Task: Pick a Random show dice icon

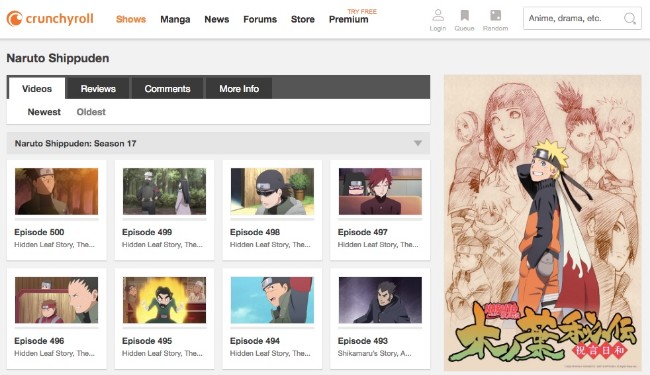Action: point(495,15)
